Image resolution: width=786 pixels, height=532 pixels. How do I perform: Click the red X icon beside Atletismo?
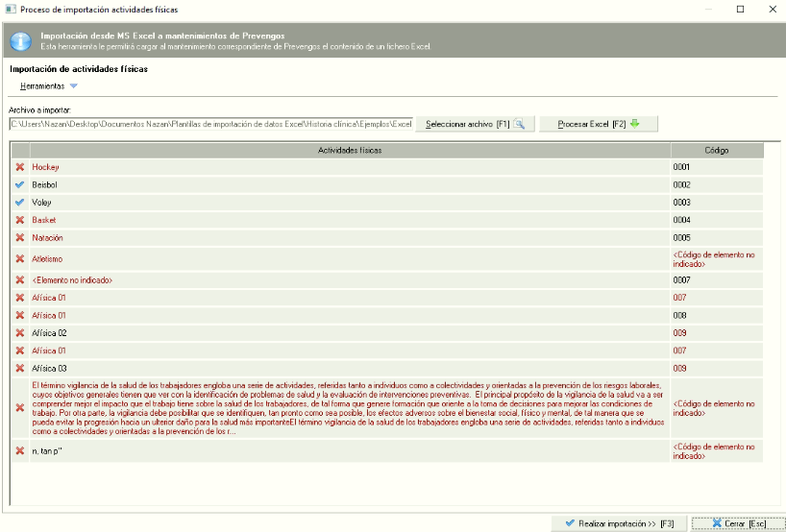pyautogui.click(x=20, y=258)
